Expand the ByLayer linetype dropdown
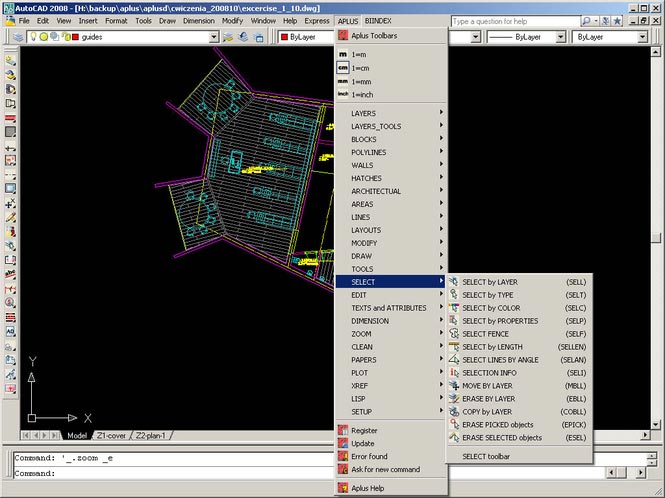The width and height of the screenshot is (665, 498). [561, 37]
